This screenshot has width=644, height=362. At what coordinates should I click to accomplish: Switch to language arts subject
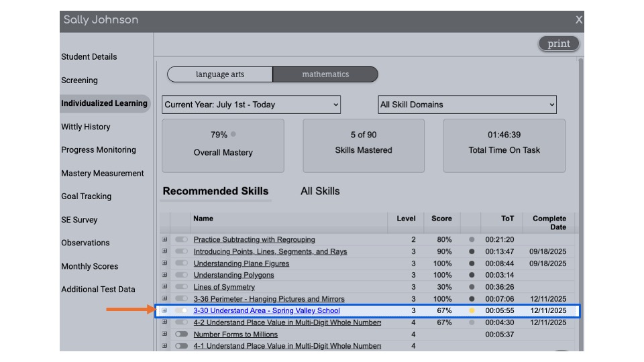coord(220,74)
